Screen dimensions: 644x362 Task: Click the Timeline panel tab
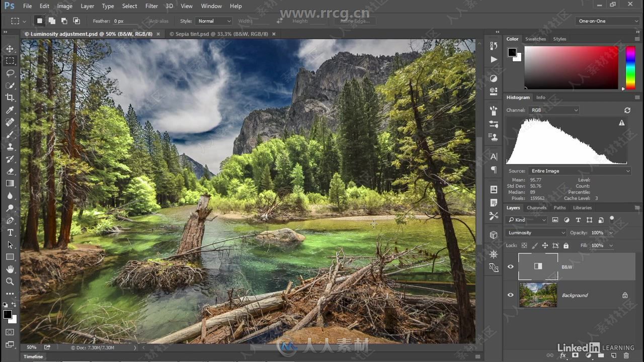(x=33, y=356)
